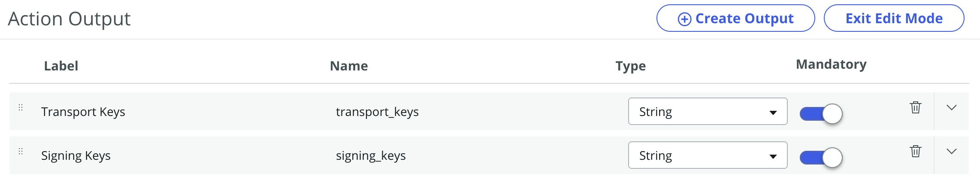980x189 pixels.
Task: Click the plus icon in Create Output
Action: tap(684, 19)
